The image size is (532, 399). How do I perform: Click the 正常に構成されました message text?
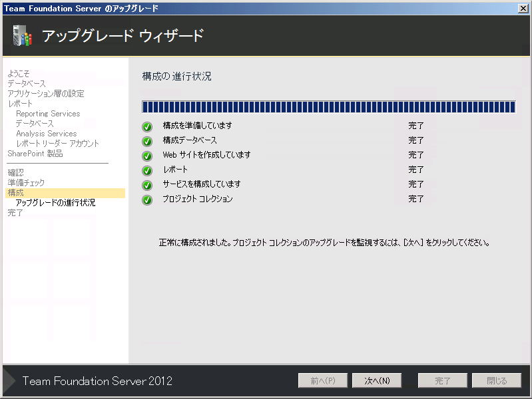coord(324,243)
